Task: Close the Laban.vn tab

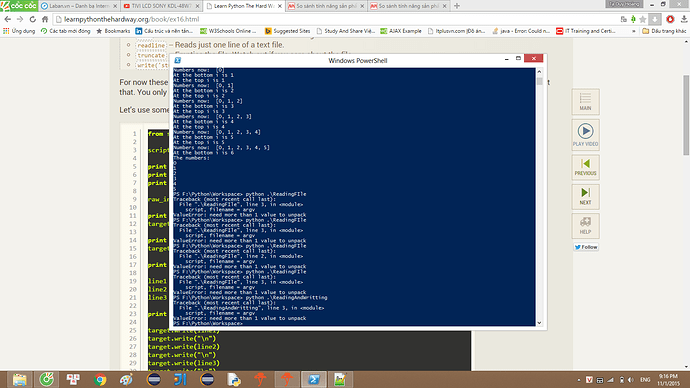Action: [x=115, y=6]
